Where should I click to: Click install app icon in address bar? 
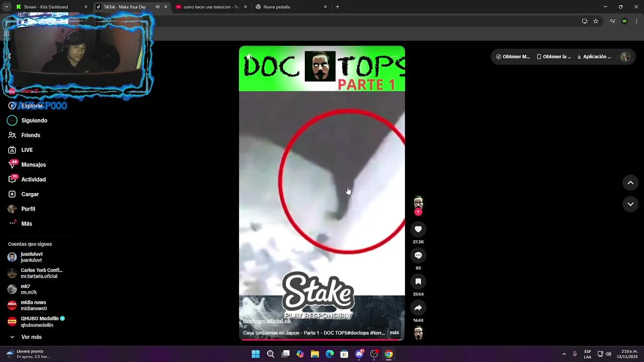coord(585,21)
